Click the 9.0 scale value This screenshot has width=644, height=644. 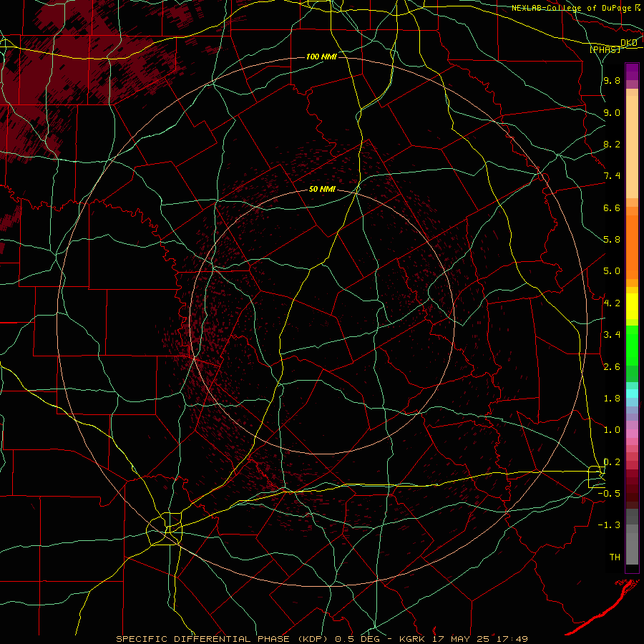(612, 113)
